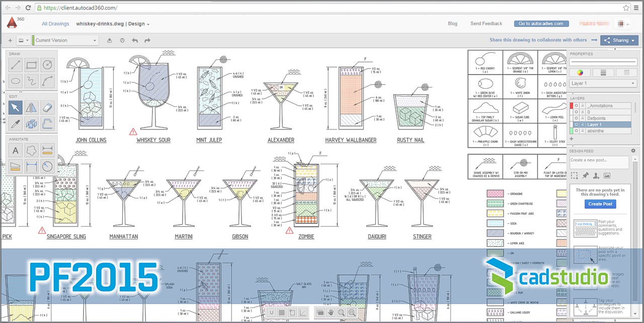Open the Layer 1 properties dropdown
The width and height of the screenshot is (644, 323).
tap(603, 83)
